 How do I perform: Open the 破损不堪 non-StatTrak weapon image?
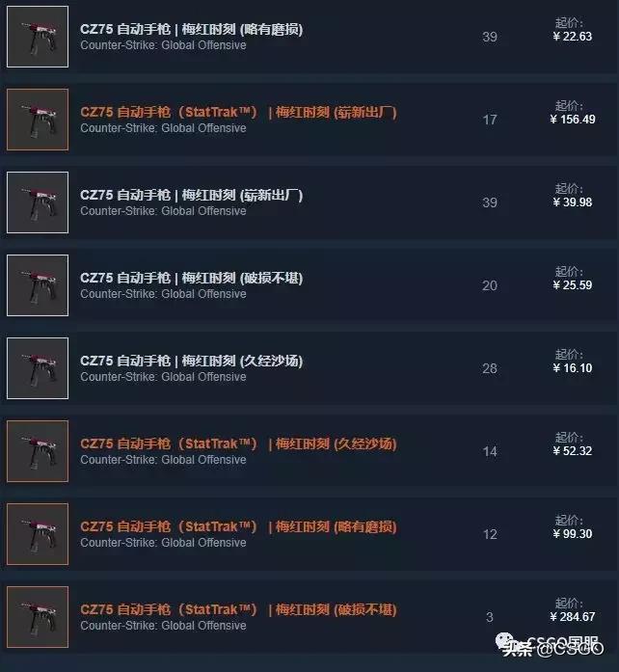coord(38,285)
